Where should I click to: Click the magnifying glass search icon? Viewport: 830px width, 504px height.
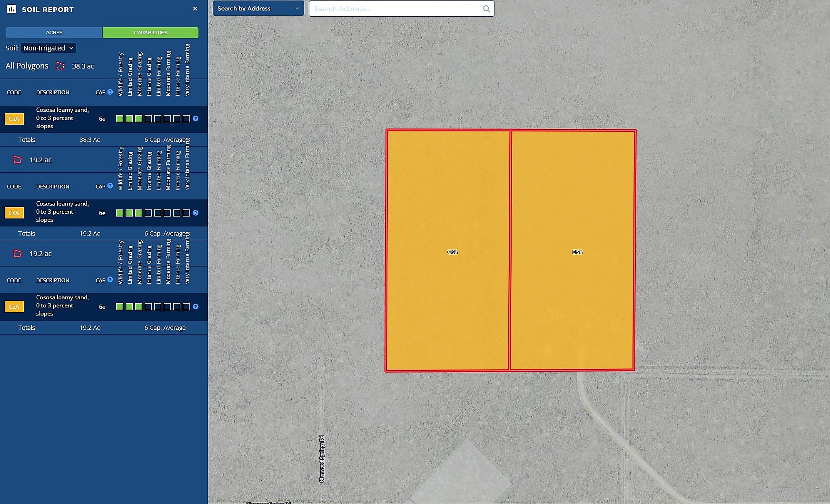coord(486,9)
